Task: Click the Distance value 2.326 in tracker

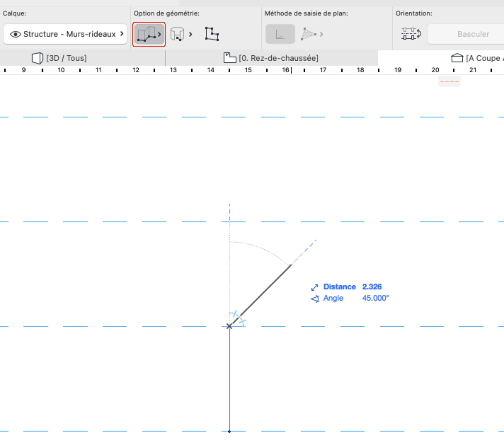Action: click(372, 287)
